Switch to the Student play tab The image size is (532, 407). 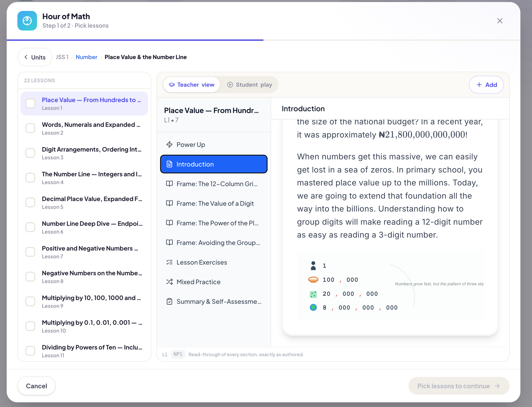pos(250,84)
